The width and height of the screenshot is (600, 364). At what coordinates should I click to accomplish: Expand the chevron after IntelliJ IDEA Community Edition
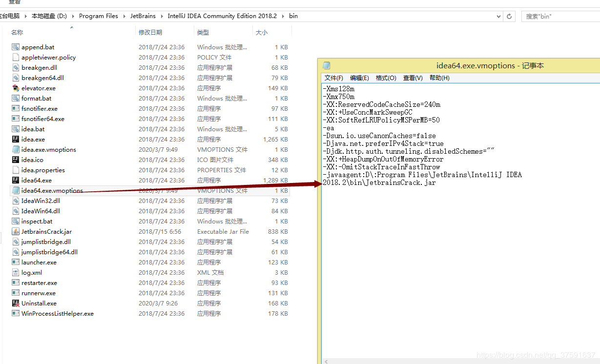point(283,16)
